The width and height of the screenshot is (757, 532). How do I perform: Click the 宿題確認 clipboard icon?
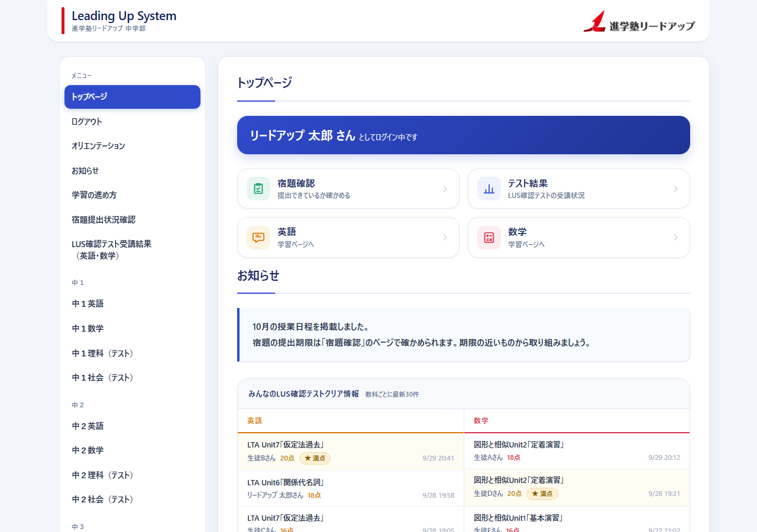pos(258,189)
